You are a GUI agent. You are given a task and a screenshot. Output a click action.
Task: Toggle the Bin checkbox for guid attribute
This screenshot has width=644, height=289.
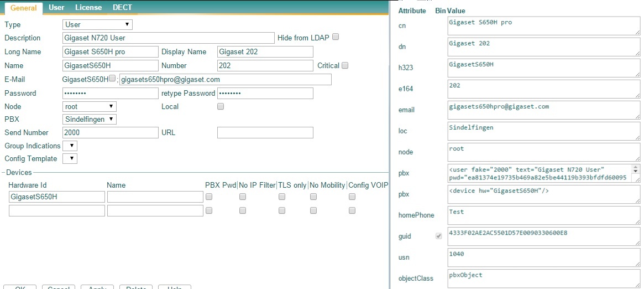click(439, 236)
